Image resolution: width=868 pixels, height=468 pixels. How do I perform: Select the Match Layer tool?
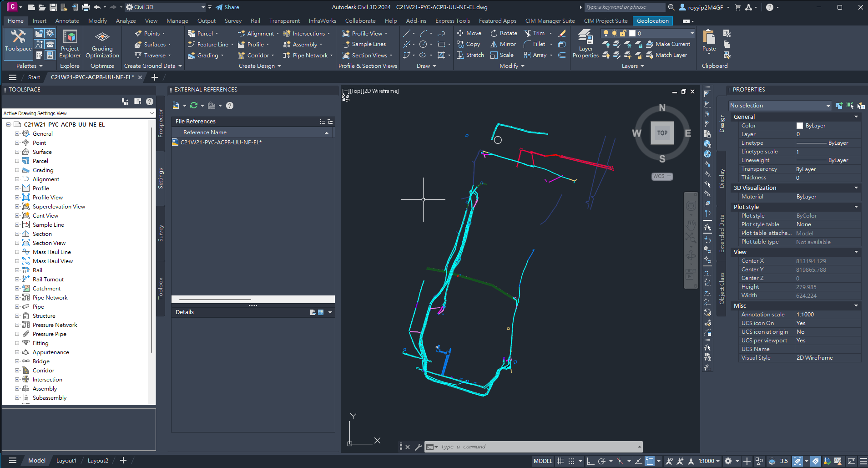(x=669, y=55)
